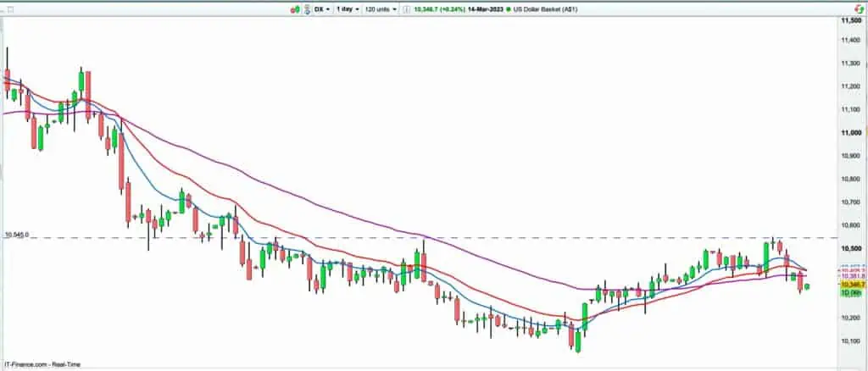This screenshot has height=371, width=868.
Task: Click the 11,500 price axis label
Action: coord(849,20)
